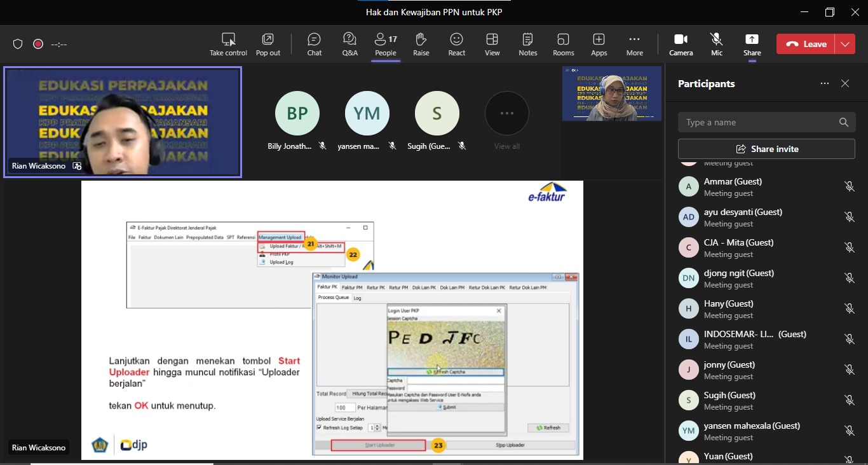Viewport: 868px width, 465px height.
Task: Unmute the Mic
Action: point(717,45)
